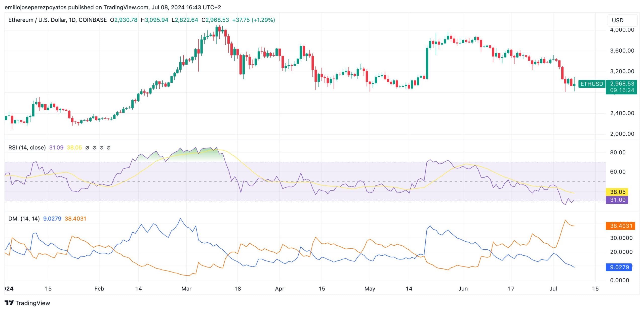
Task: Click the TradingView logo icon
Action: pos(9,303)
